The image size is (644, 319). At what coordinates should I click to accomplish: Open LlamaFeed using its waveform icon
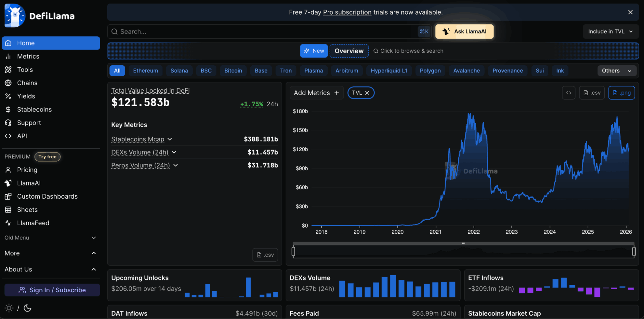(8, 223)
